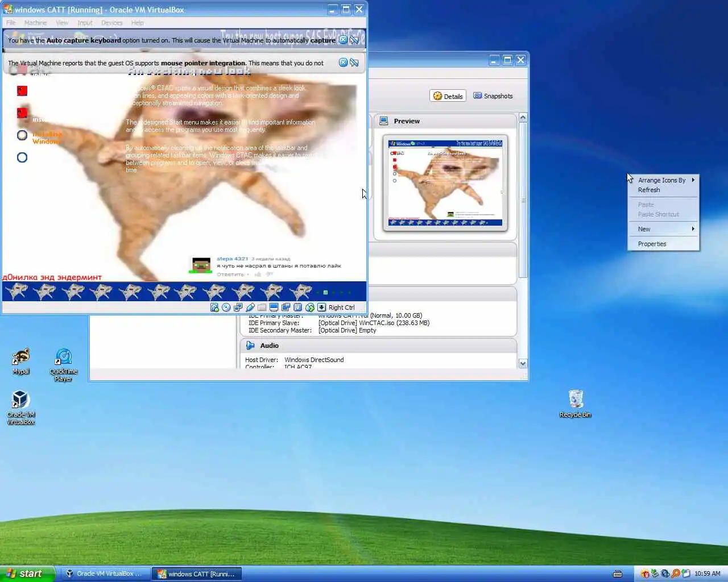Click the Installing Windows setup step circle

point(22,135)
